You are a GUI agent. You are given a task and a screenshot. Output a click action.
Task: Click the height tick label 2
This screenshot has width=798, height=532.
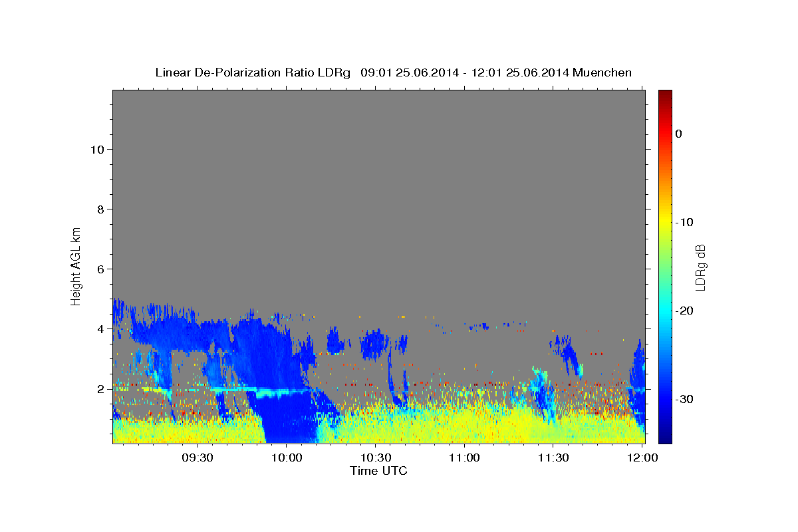[99, 388]
